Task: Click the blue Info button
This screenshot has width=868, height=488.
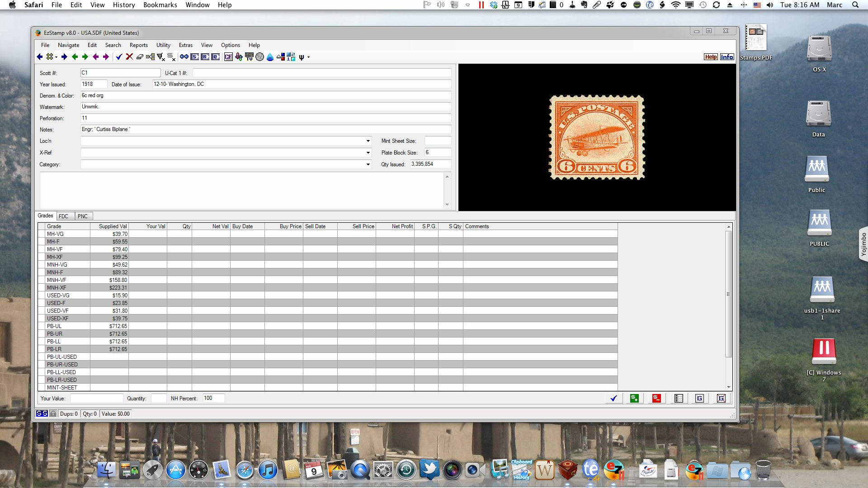Action: point(727,57)
